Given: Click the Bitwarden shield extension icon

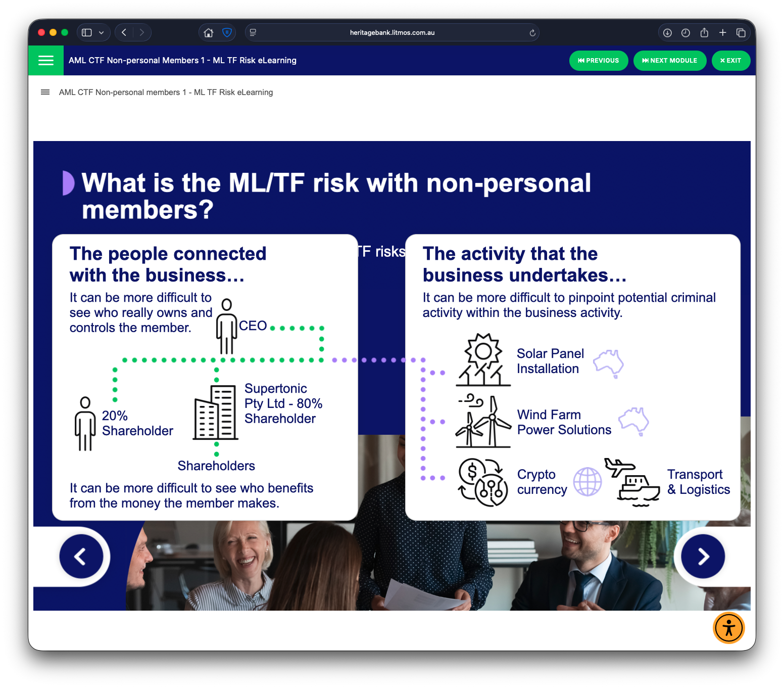Looking at the screenshot, I should point(227,32).
